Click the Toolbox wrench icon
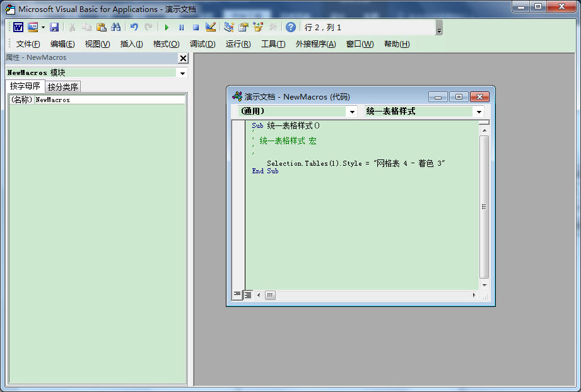Screen dimensions: 581x392 click(x=273, y=27)
